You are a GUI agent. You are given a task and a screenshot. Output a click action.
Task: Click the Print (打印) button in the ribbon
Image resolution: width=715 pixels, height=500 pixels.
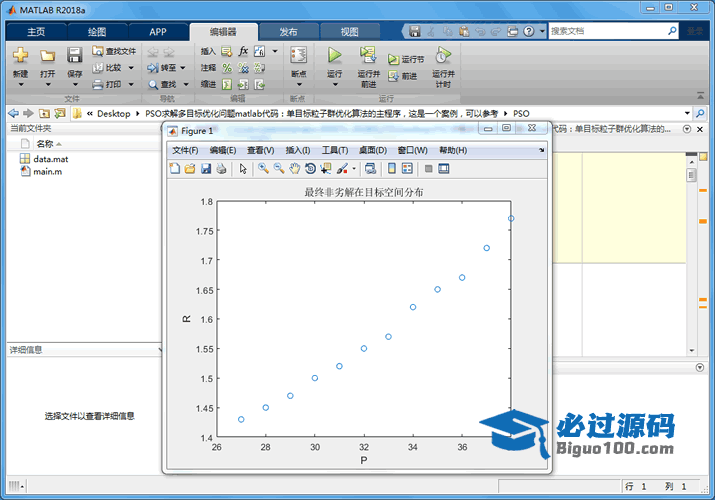pos(108,84)
